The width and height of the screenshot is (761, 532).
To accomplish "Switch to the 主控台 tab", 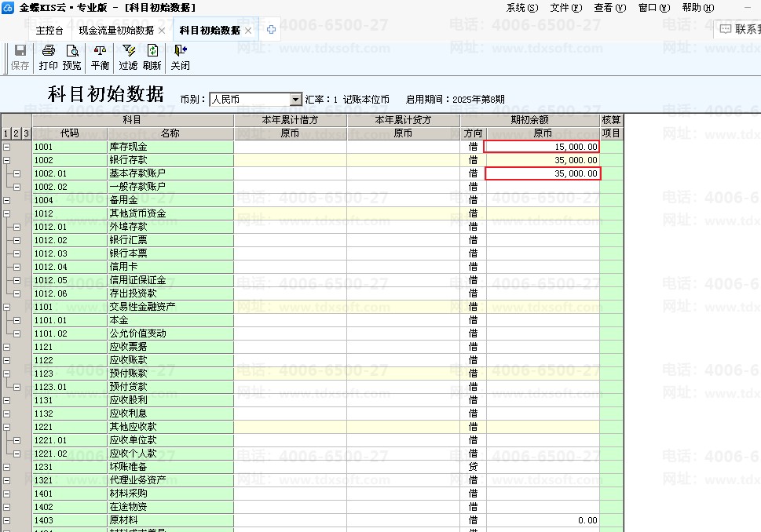I will click(x=49, y=30).
